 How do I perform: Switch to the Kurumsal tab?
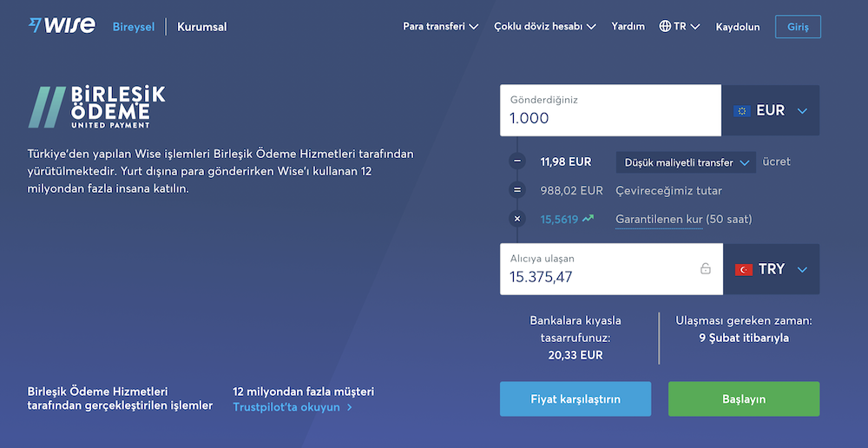(202, 27)
